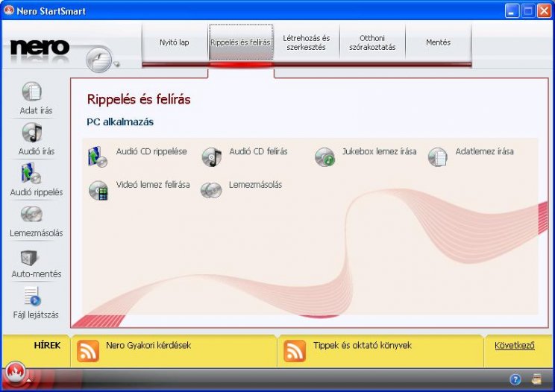The height and width of the screenshot is (392, 555).
Task: Click the bottom-right settings tool icon
Action: (x=537, y=379)
